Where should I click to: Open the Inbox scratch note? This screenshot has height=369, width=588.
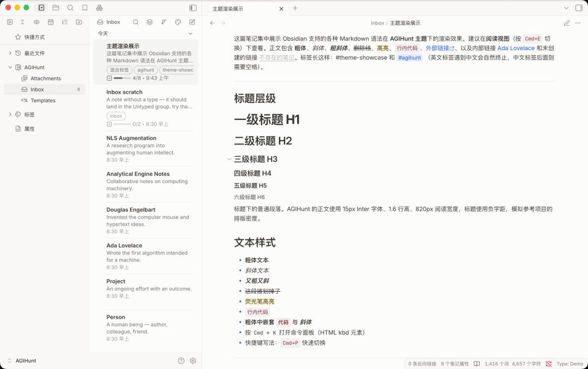145,108
